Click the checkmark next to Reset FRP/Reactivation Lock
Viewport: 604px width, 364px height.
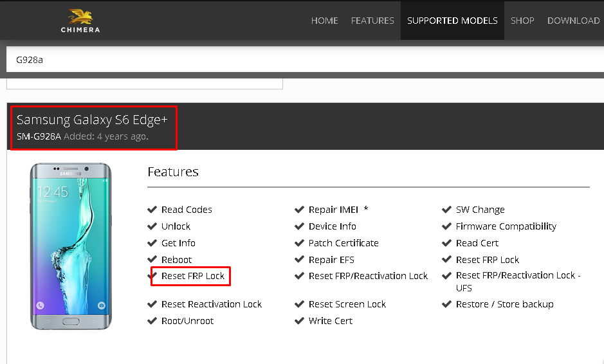(299, 275)
